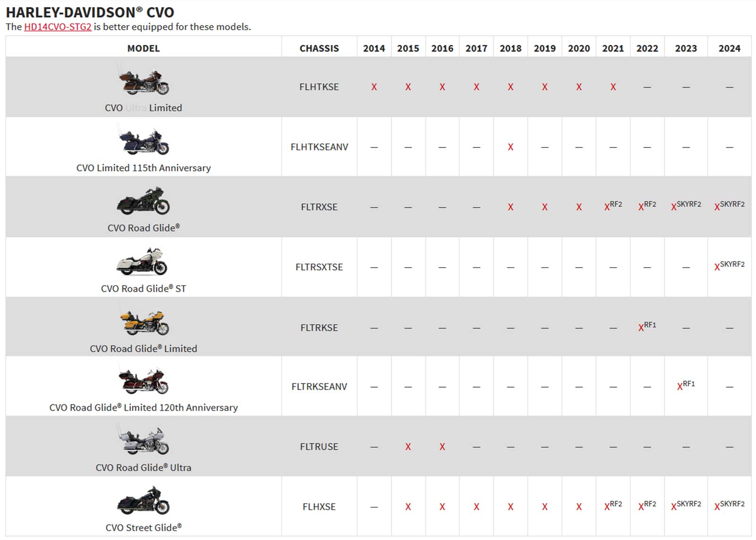
Task: Click the CVO Road Glide ST bike image
Action: tap(142, 261)
